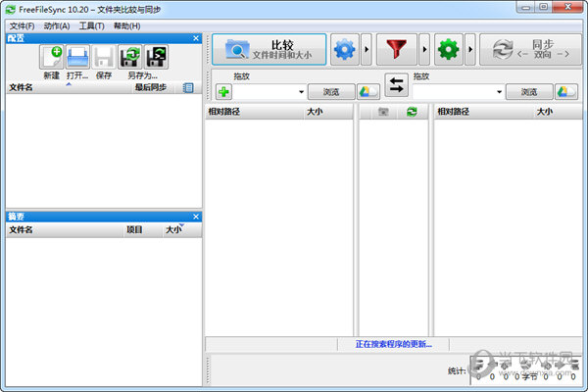Save as batch job terminal icon
588x392 pixels.
(156, 57)
